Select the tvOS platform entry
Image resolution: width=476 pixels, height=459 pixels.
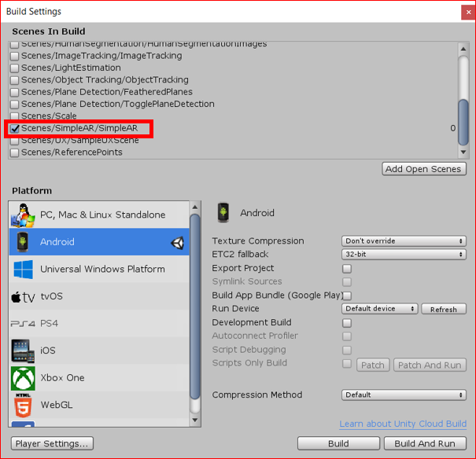99,296
